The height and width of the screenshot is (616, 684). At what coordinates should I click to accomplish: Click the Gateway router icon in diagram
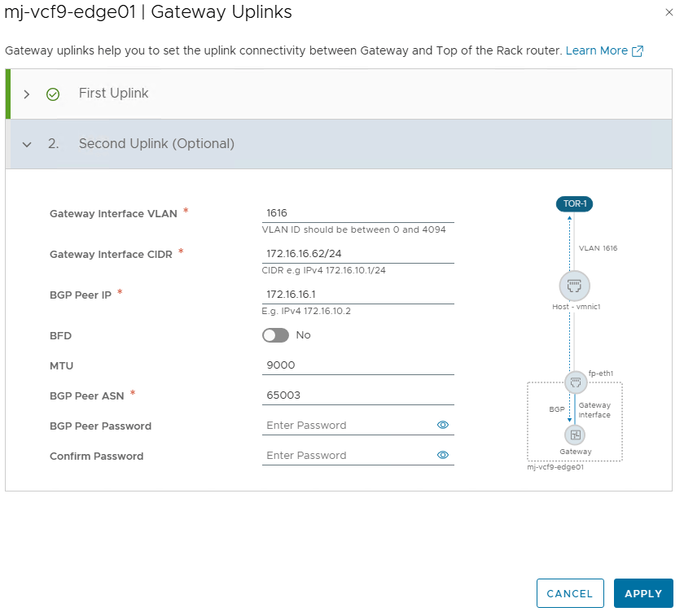[576, 435]
